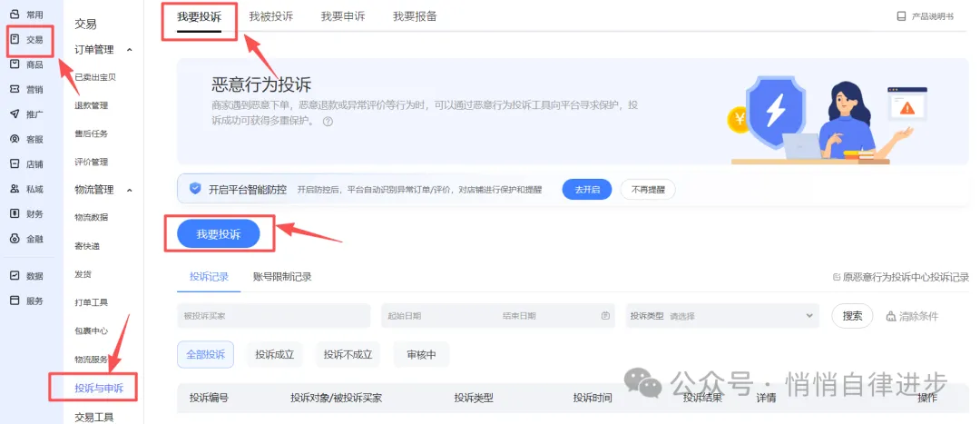Click the 店铺 sidebar icon
The height and width of the screenshot is (424, 980).
(x=15, y=163)
